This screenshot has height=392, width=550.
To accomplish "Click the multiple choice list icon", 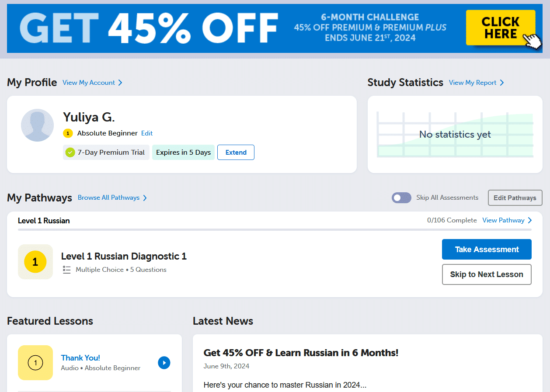I will point(66,270).
